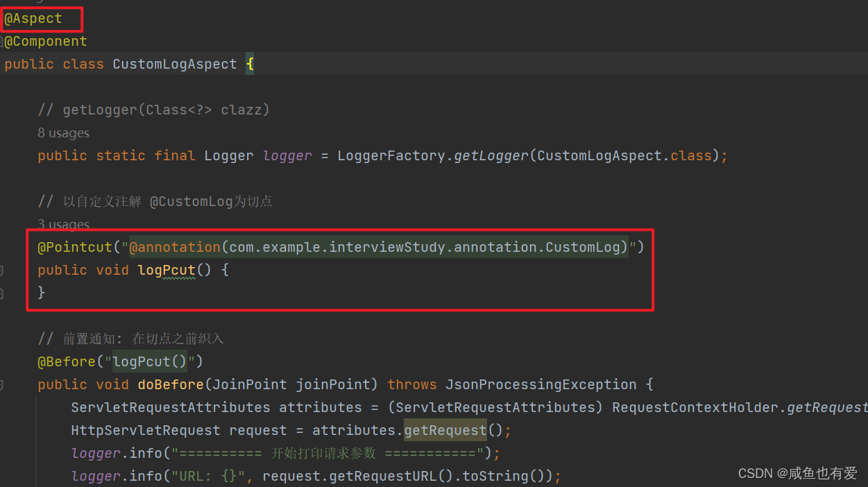868x487 pixels.
Task: Click the static keyword
Action: [x=121, y=156]
